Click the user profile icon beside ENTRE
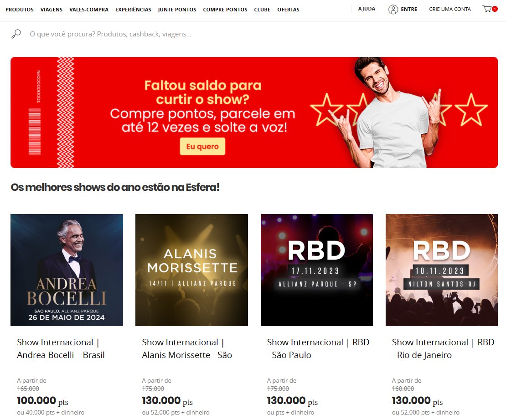 tap(393, 10)
